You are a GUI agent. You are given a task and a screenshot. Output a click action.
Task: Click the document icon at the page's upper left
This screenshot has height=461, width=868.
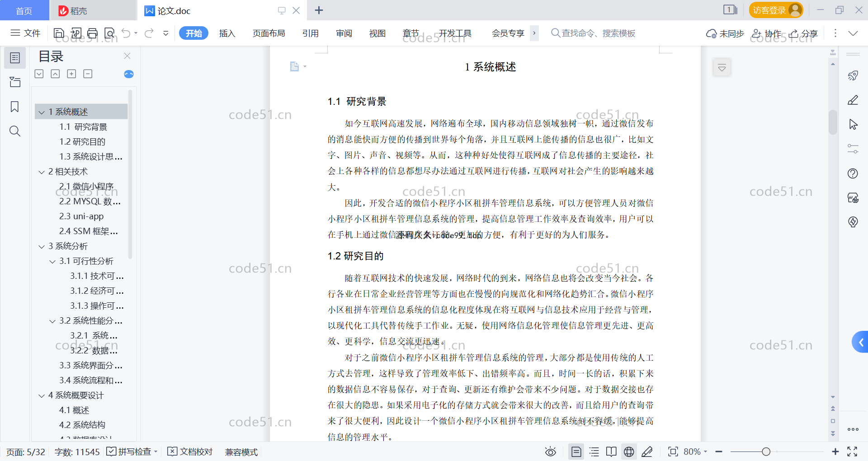[294, 66]
